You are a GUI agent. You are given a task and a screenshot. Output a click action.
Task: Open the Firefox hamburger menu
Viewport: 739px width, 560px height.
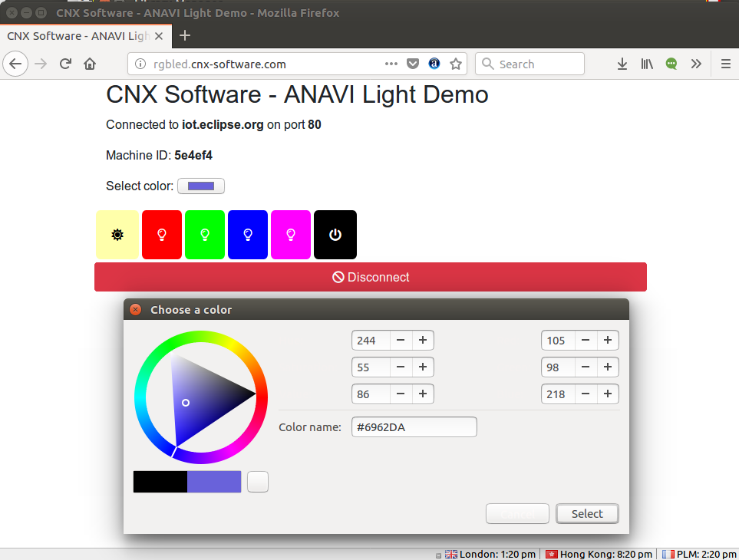coord(726,64)
